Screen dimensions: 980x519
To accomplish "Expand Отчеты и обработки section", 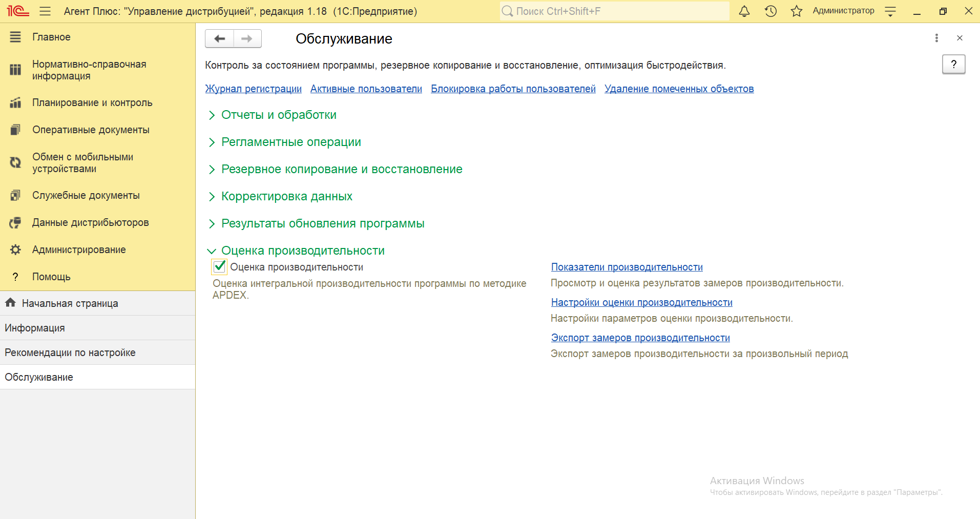I will pos(278,115).
